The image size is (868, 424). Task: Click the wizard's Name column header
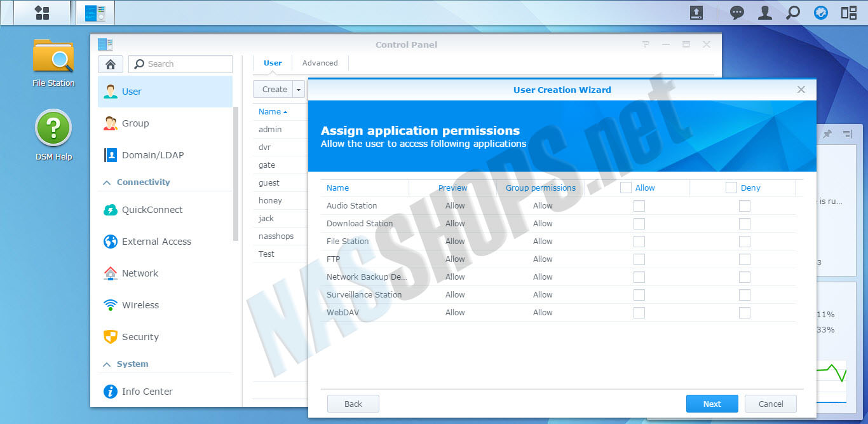(x=337, y=188)
